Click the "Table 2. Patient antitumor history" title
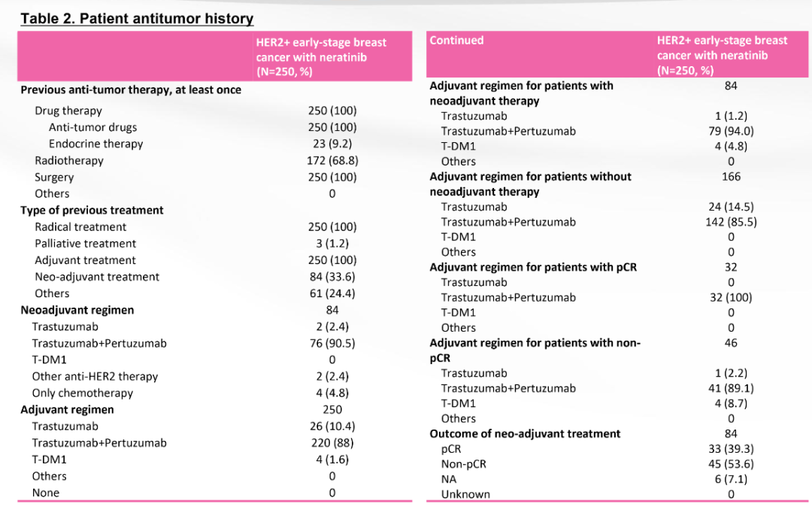Viewport: 812px width, 507px height. [x=137, y=19]
